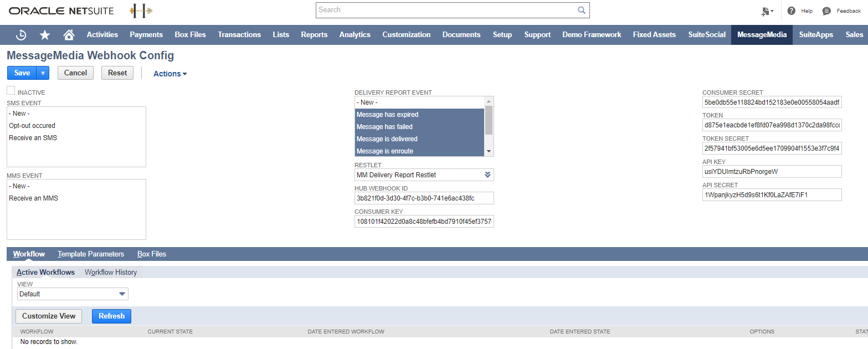Viewport: 868px width, 349px height.
Task: Open the MessageMedia menu
Action: pyautogui.click(x=762, y=35)
